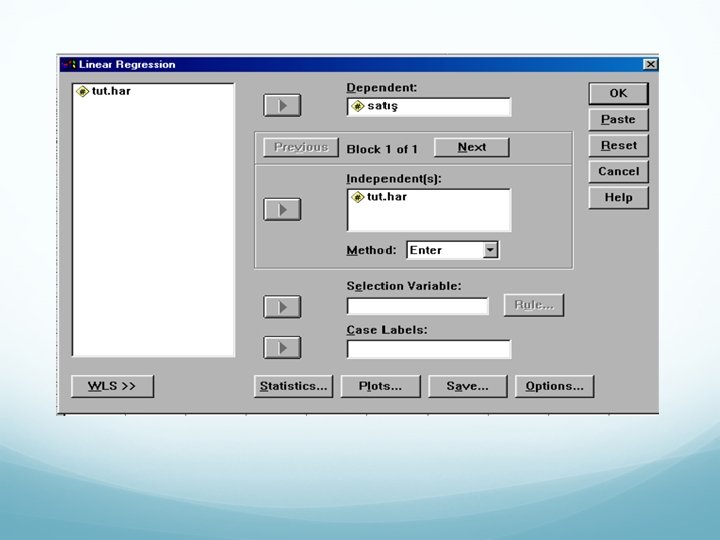Select tut.har in the Independent(s) list
The height and width of the screenshot is (540, 720).
[x=387, y=197]
